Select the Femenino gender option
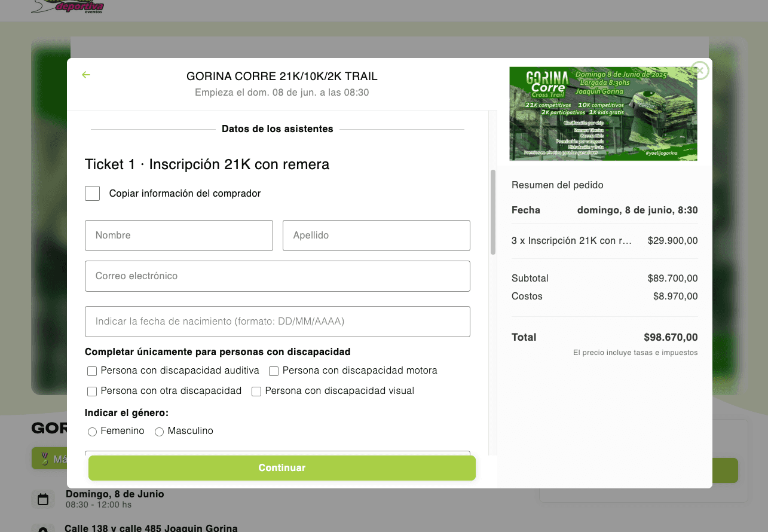This screenshot has width=768, height=532. (93, 431)
